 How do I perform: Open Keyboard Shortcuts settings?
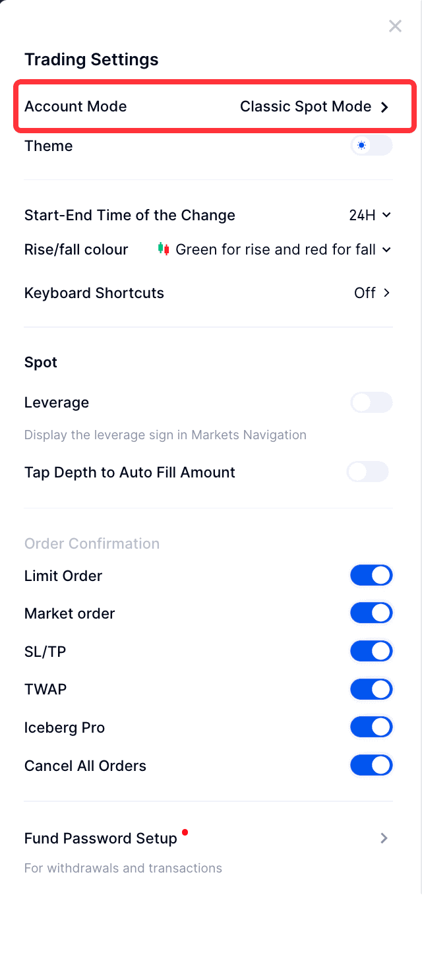click(x=373, y=293)
